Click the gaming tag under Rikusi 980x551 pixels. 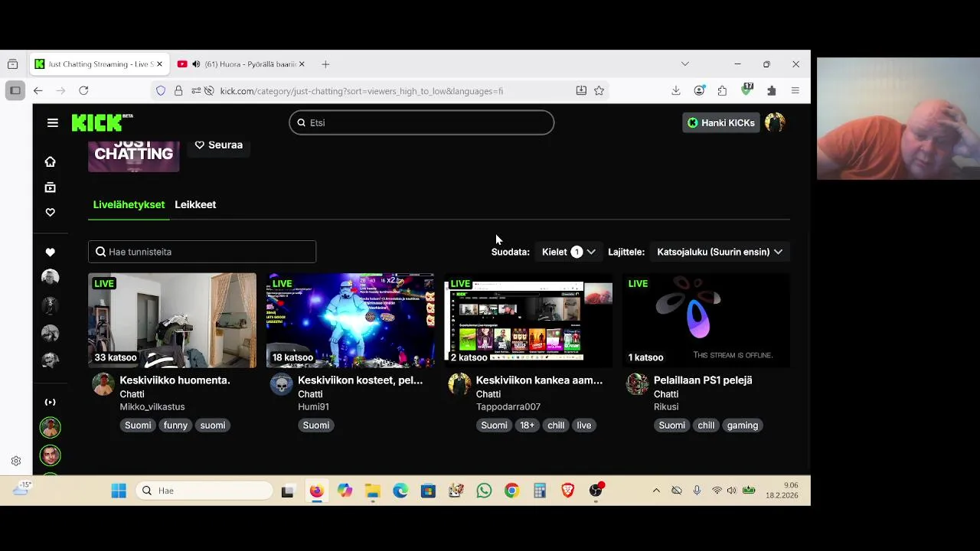[x=743, y=425]
